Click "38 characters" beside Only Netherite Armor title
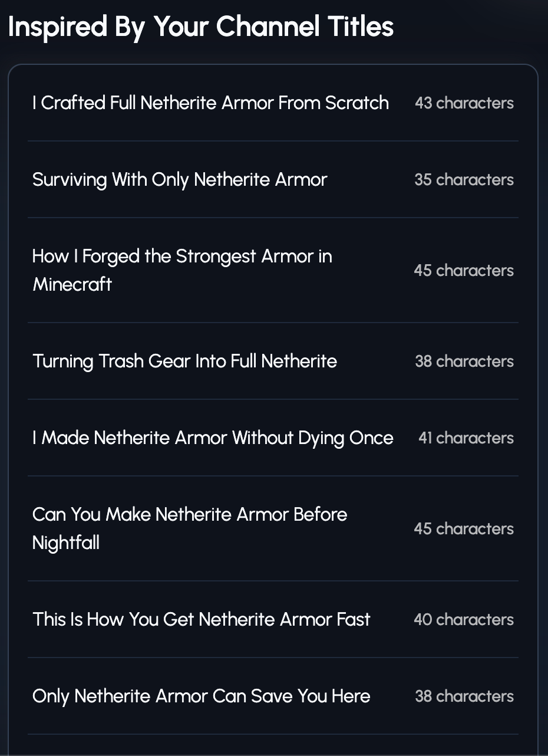Viewport: 548px width, 756px height. (x=464, y=696)
